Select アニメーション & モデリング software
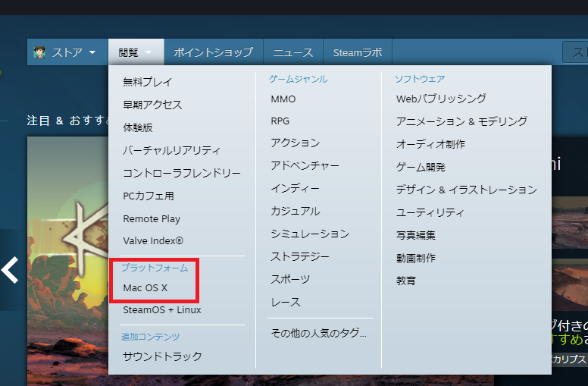The width and height of the screenshot is (588, 386). [x=461, y=121]
